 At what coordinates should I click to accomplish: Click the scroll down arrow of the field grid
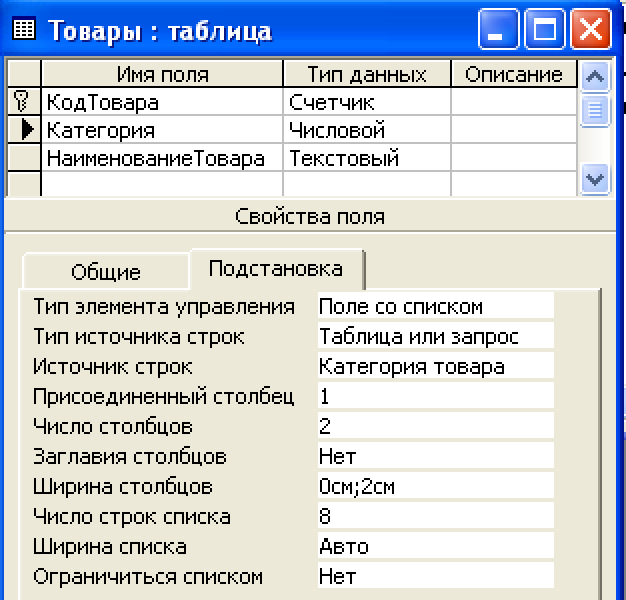pyautogui.click(x=594, y=179)
